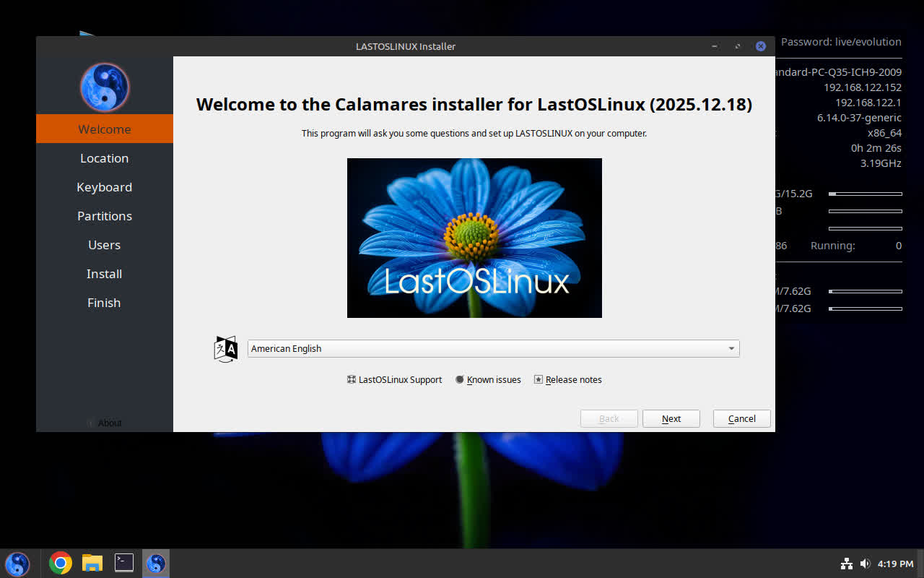Open the start menu yin-yang icon

pos(17,564)
